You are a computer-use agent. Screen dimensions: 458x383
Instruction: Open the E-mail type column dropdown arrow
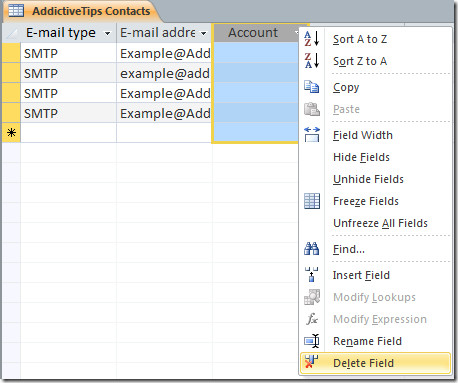[107, 33]
